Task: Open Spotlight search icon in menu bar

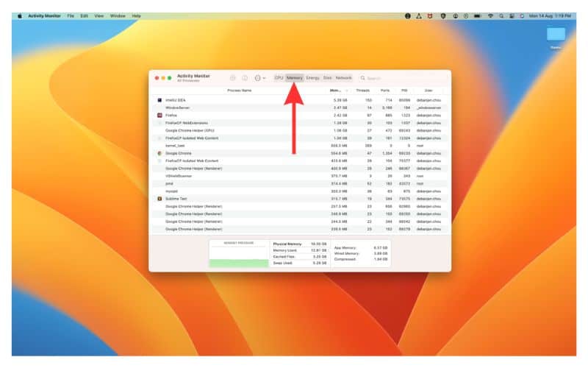Action: tap(501, 15)
